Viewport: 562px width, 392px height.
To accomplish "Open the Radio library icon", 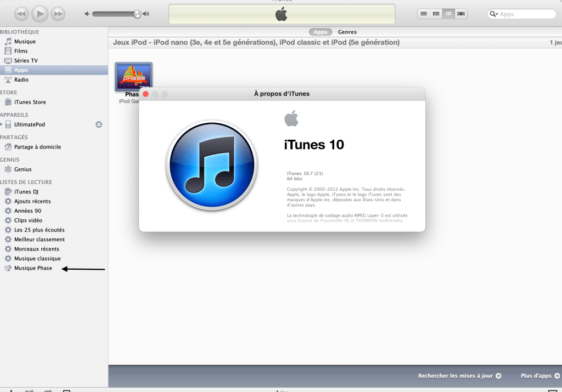I will tap(8, 79).
